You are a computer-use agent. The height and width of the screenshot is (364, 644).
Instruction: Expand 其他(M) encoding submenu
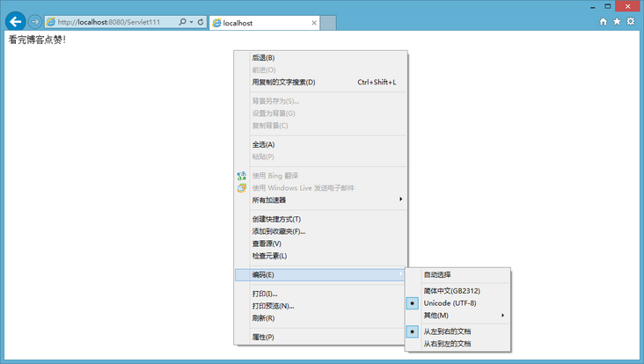coord(457,316)
